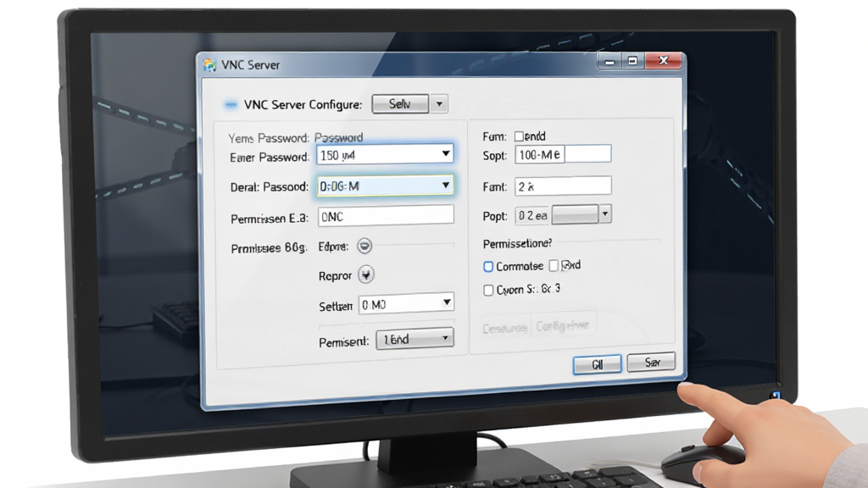Click the blue dash icon before VNC Server Configure
The width and height of the screenshot is (868, 488).
pos(231,104)
